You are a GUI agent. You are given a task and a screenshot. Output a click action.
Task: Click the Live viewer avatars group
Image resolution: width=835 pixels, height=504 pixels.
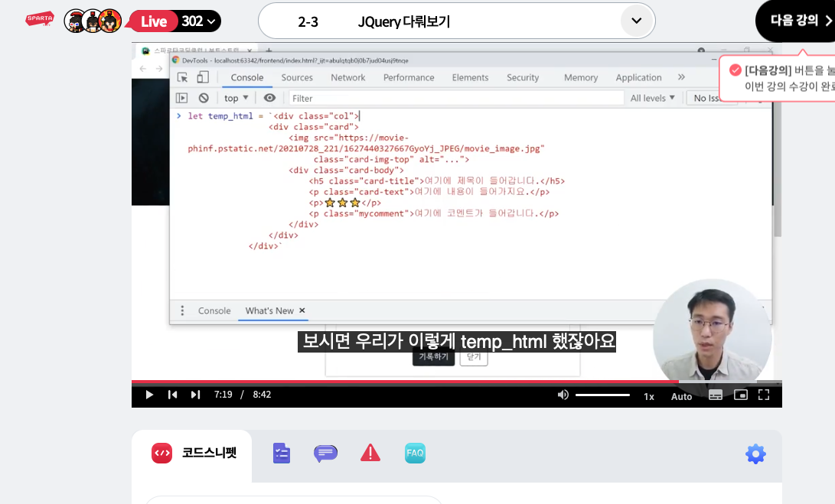tap(93, 21)
